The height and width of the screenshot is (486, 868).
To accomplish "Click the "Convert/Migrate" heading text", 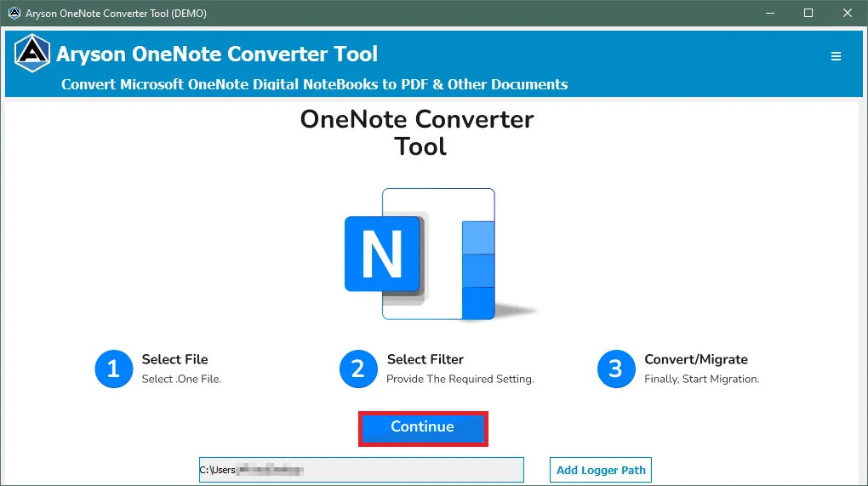I will 696,359.
